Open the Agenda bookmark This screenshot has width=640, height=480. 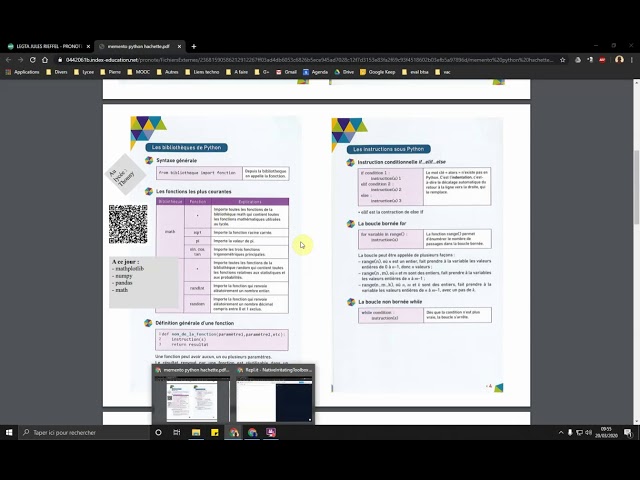point(315,72)
